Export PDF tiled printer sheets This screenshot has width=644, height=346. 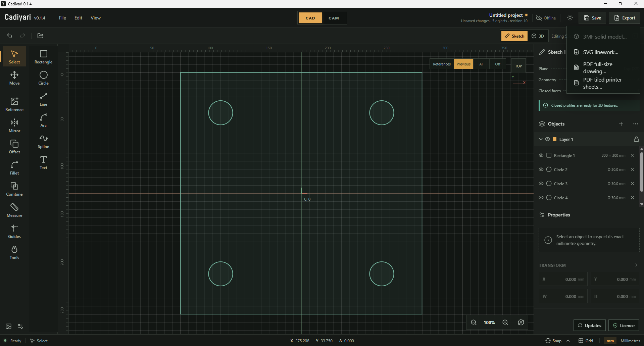(603, 83)
